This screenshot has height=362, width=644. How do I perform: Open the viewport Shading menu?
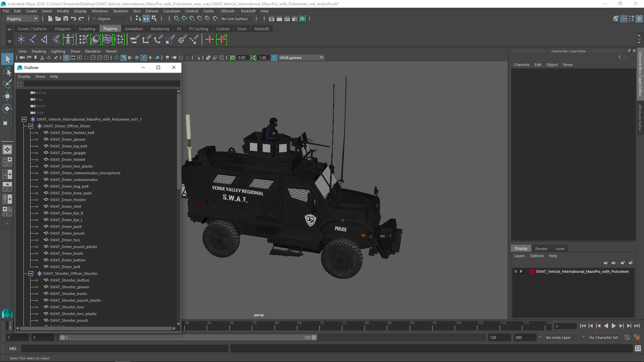click(39, 51)
